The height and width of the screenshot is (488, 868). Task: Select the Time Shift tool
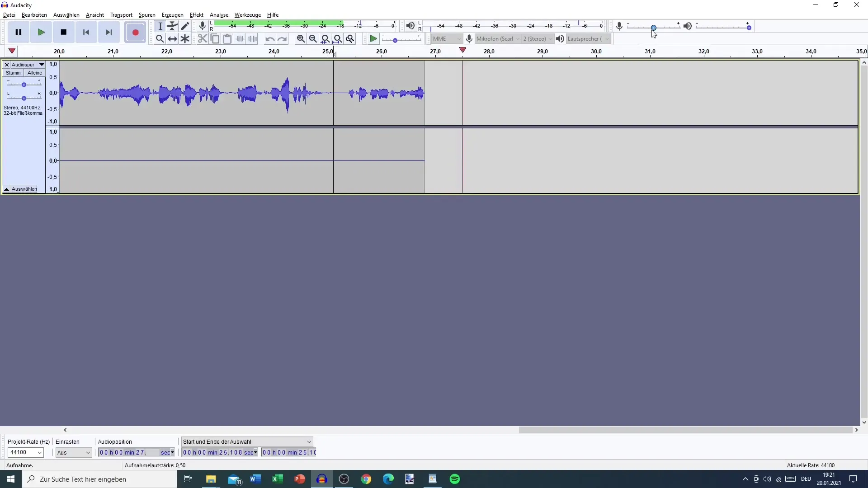pyautogui.click(x=172, y=39)
